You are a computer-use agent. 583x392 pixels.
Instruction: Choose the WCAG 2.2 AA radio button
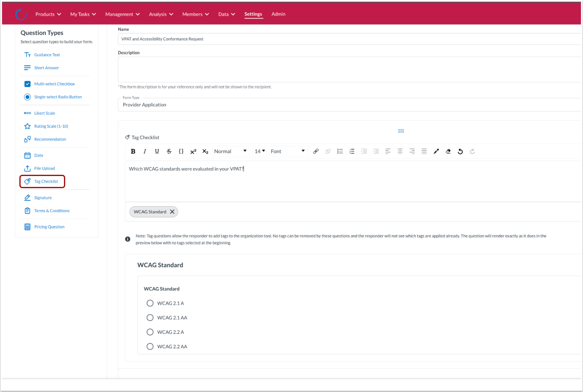pos(150,346)
